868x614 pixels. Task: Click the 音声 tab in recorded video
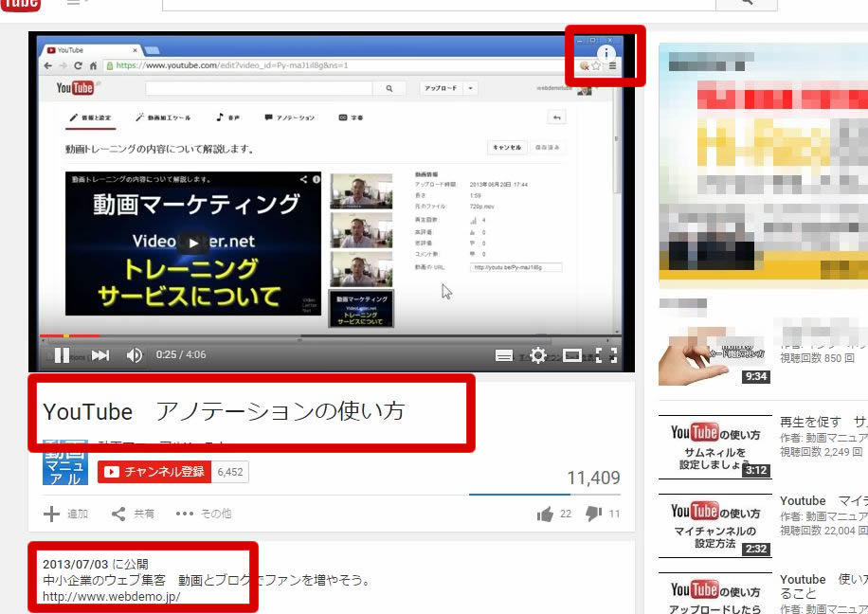pyautogui.click(x=227, y=117)
